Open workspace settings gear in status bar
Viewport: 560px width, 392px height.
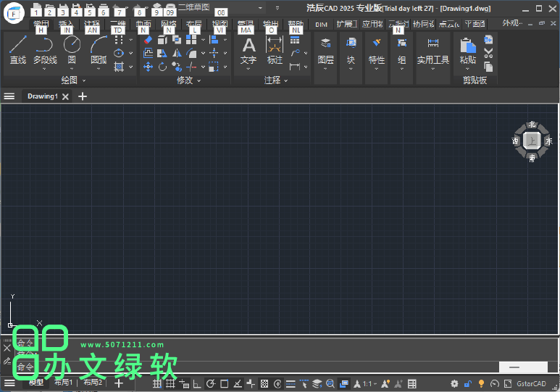click(454, 384)
